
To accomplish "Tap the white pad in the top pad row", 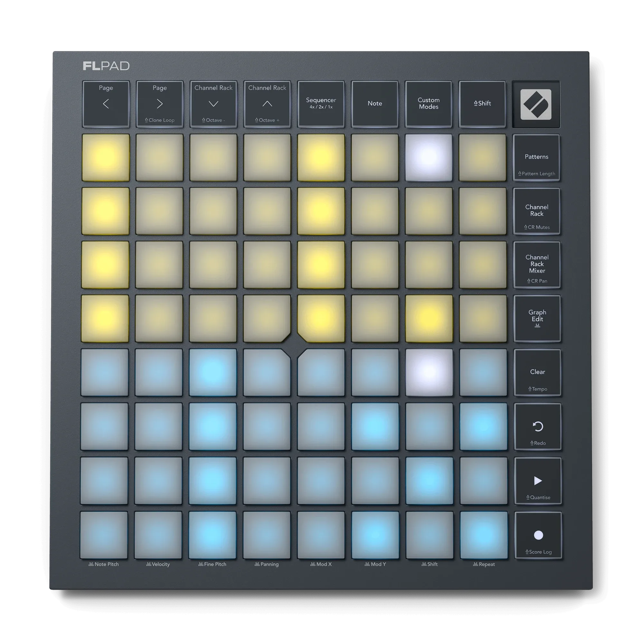I will (x=429, y=158).
